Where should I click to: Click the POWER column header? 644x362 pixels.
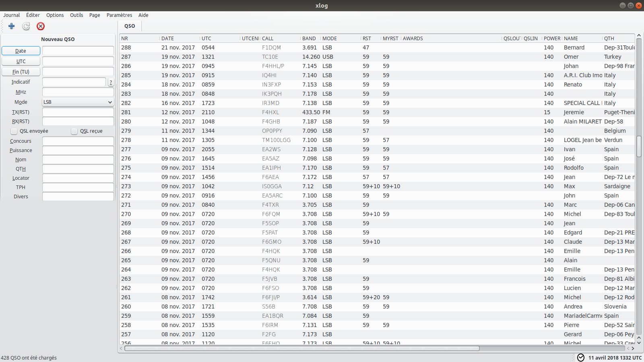tap(552, 39)
